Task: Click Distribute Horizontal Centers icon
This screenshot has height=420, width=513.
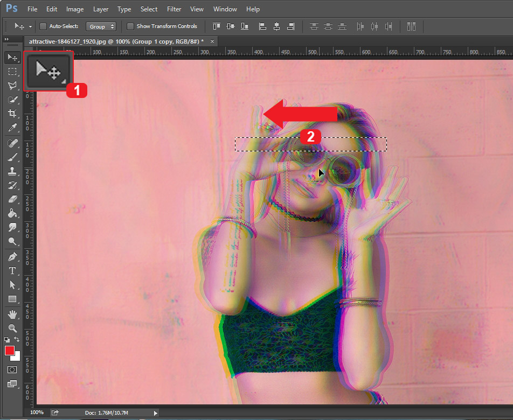Action: pyautogui.click(x=375, y=26)
